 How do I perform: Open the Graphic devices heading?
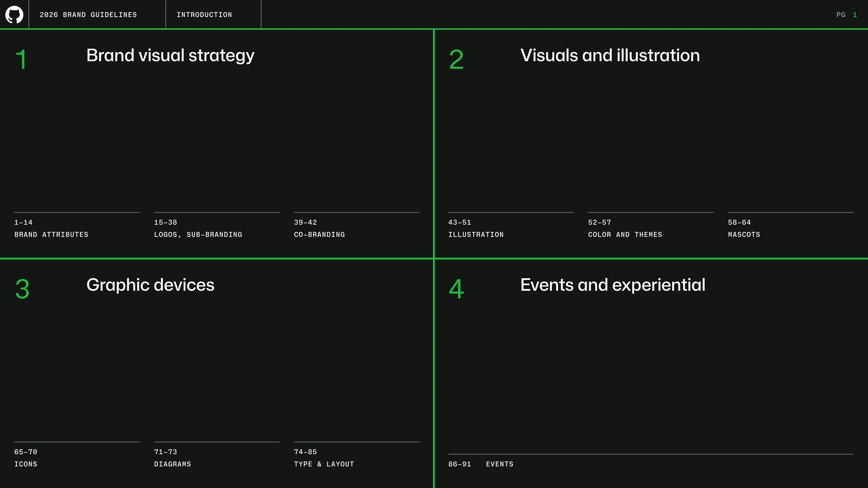click(x=150, y=285)
